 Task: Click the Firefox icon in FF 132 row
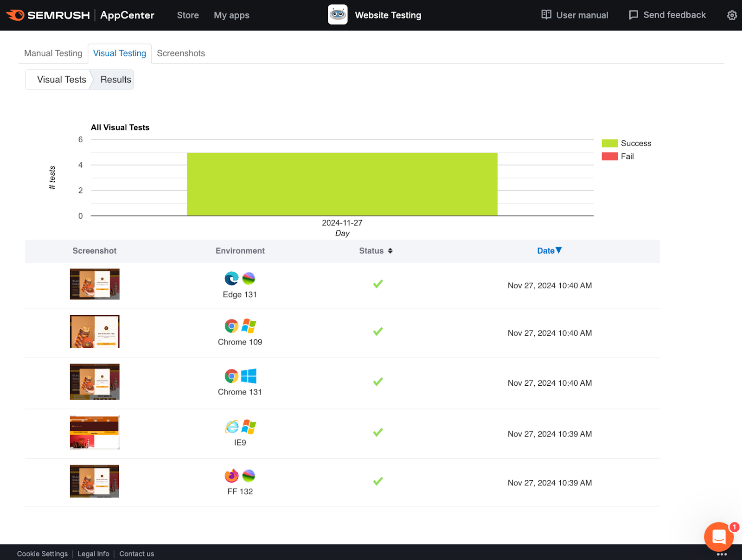point(231,476)
